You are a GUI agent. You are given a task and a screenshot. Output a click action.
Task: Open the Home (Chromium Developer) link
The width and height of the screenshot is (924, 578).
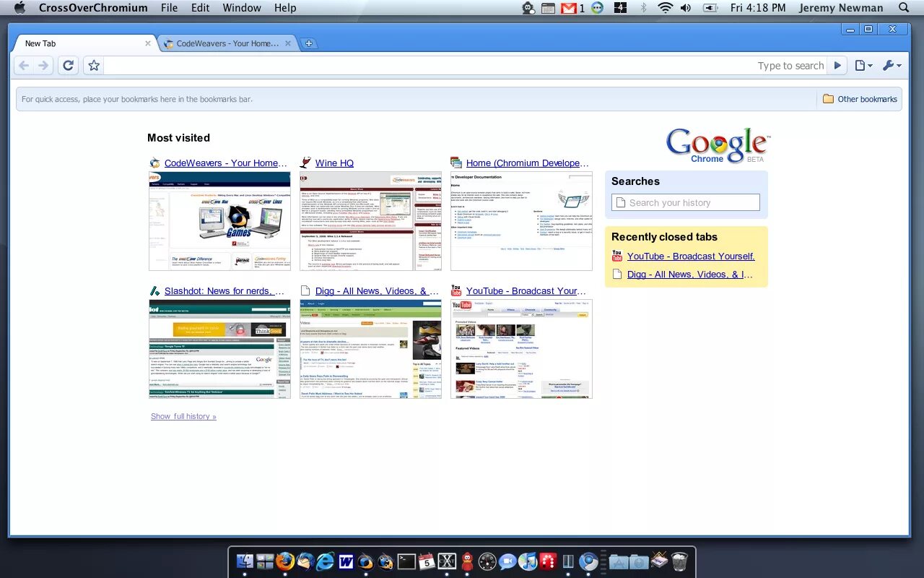coord(528,163)
